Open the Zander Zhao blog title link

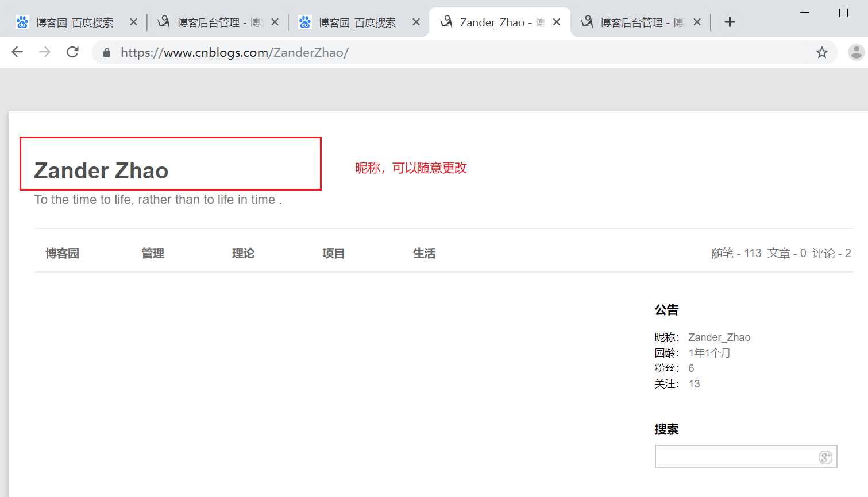coord(101,171)
